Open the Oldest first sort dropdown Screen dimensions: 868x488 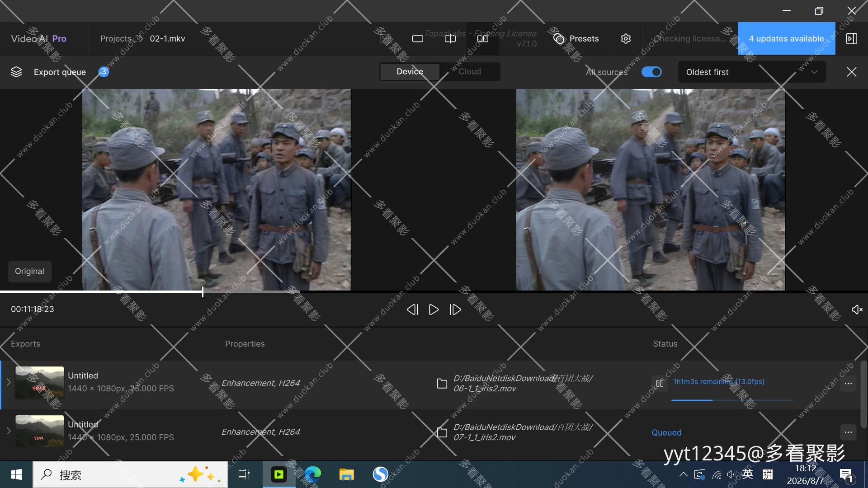(x=752, y=72)
